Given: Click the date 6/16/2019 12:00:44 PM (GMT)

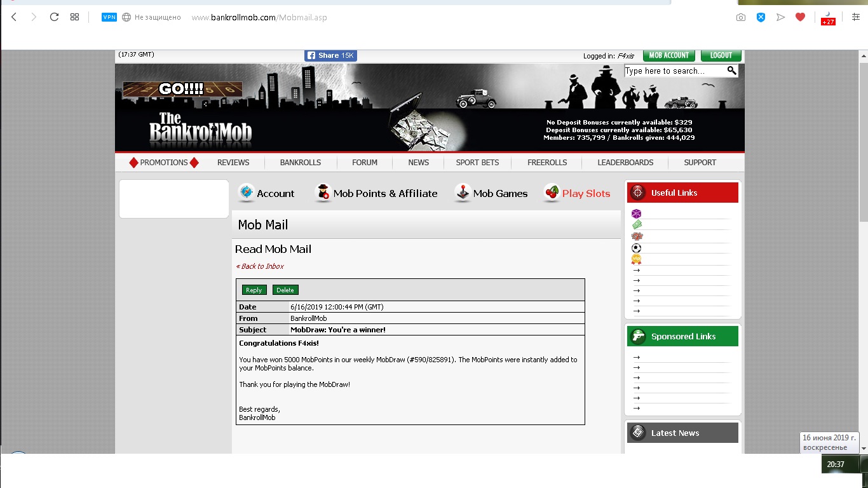Looking at the screenshot, I should click(x=337, y=307).
